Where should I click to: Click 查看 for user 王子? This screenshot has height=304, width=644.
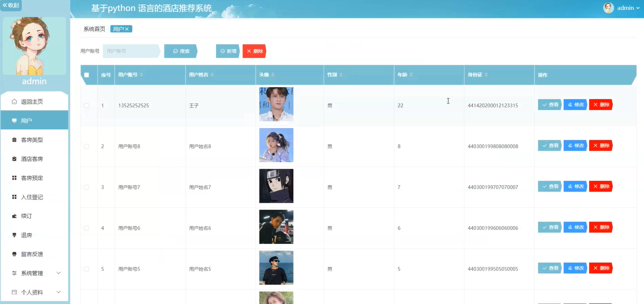(x=550, y=105)
